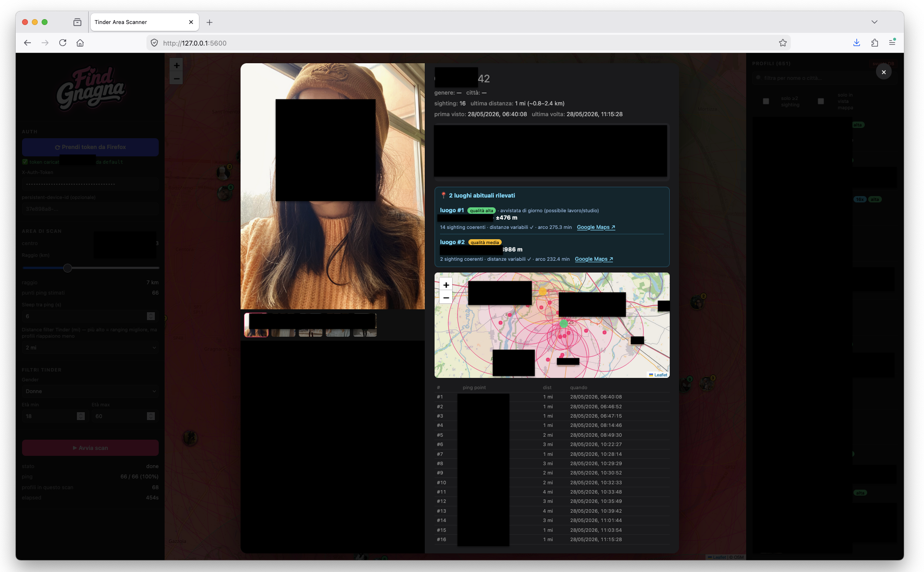Click the Find Gnagna logo
The width and height of the screenshot is (924, 572).
coord(91,88)
